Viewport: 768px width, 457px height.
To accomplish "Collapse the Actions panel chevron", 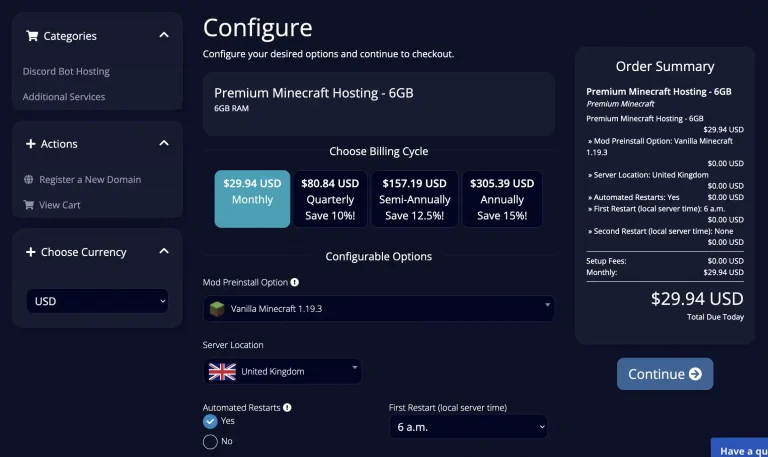I will click(164, 144).
